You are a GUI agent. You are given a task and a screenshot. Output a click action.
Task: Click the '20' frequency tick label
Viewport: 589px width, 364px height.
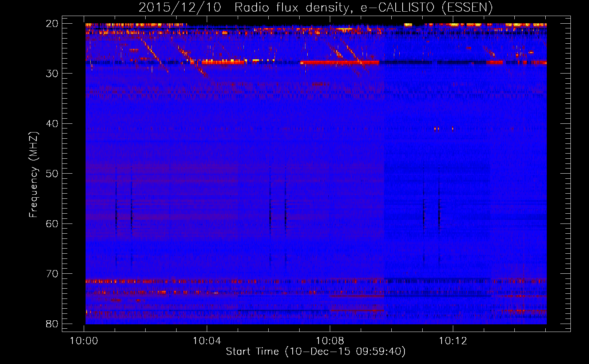point(52,24)
